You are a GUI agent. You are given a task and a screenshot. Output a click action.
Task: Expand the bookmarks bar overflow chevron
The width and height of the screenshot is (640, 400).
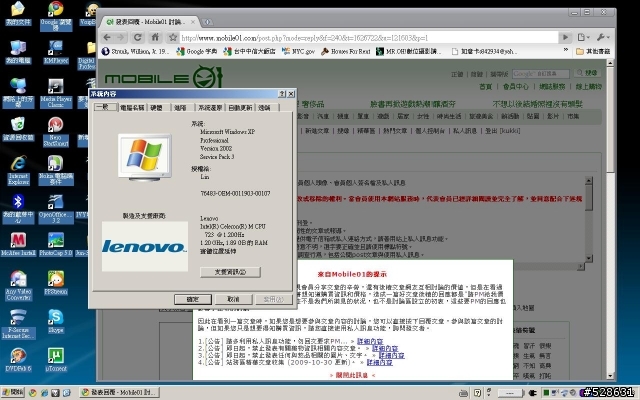tap(566, 50)
